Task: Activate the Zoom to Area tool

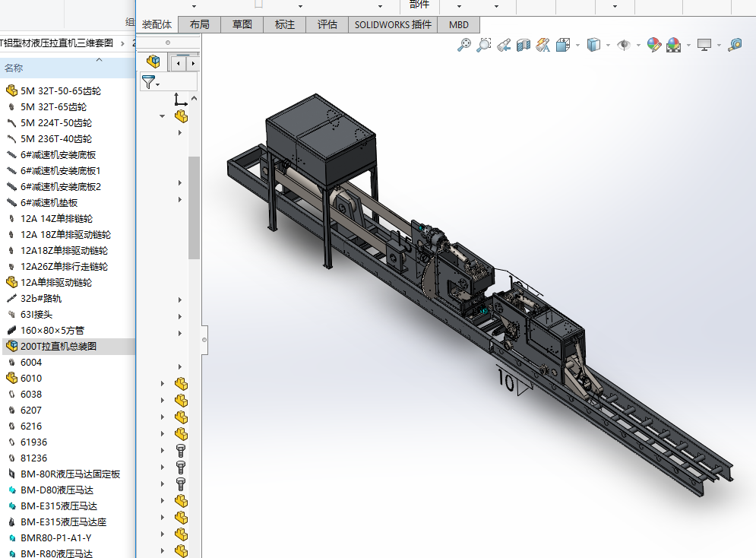Action: coord(483,46)
